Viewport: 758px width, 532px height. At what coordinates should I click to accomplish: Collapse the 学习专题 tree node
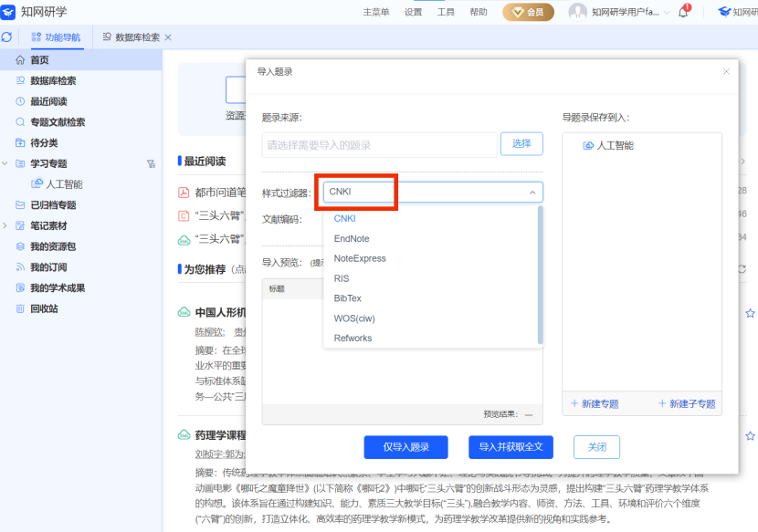5,164
